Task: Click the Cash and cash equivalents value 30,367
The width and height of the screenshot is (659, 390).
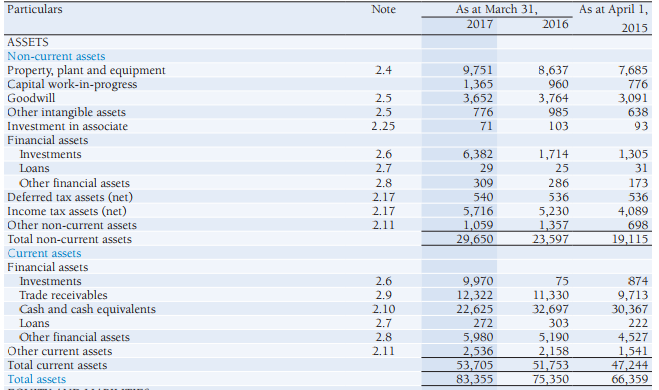Action: [630, 309]
